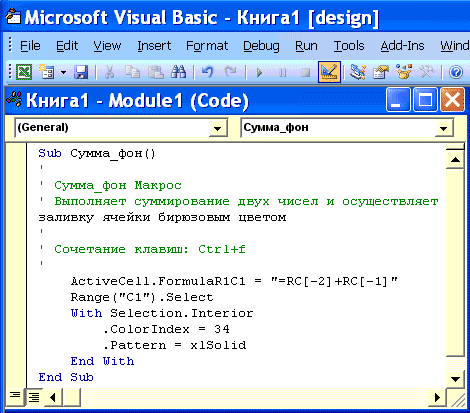Open the Format menu
The height and width of the screenshot is (413, 470).
(x=207, y=46)
